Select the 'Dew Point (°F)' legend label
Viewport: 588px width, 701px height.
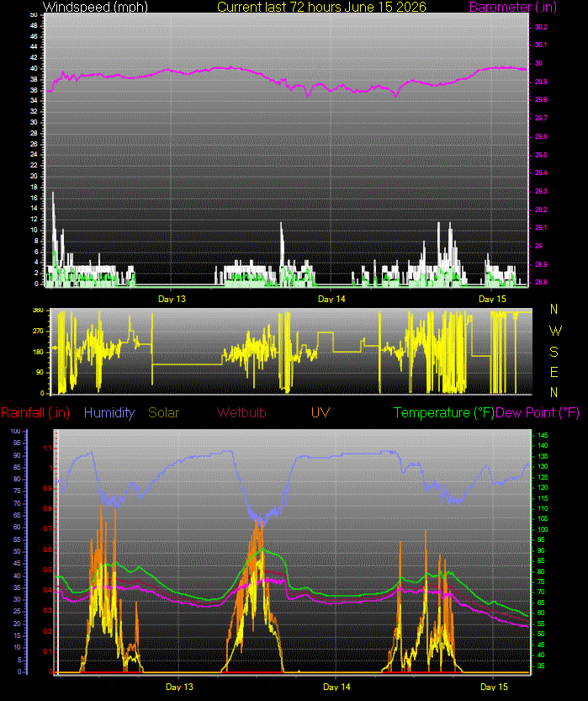(x=537, y=412)
